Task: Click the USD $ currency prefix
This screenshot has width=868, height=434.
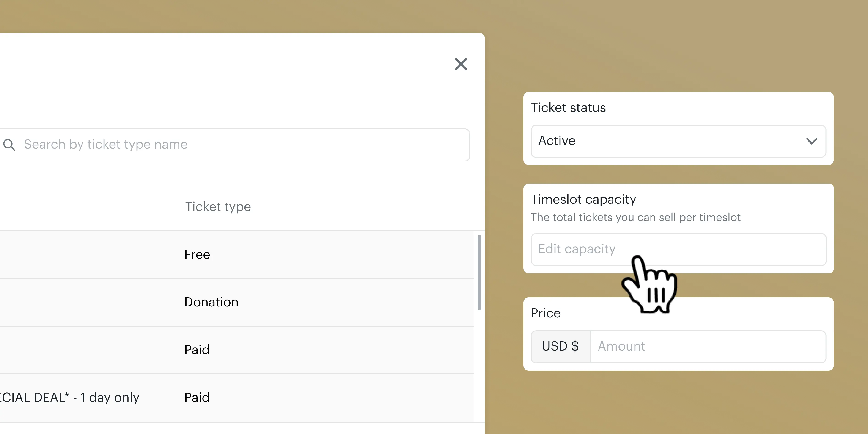Action: pyautogui.click(x=560, y=346)
